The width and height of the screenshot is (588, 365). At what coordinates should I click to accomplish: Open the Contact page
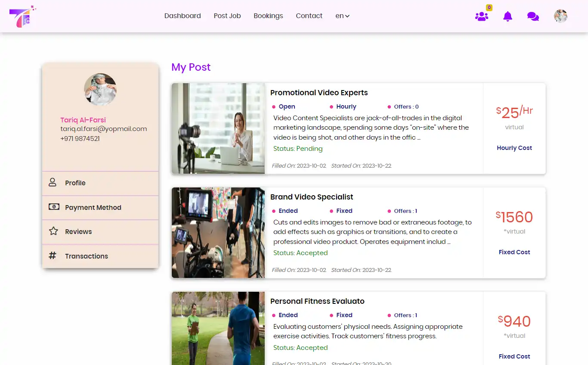(309, 16)
